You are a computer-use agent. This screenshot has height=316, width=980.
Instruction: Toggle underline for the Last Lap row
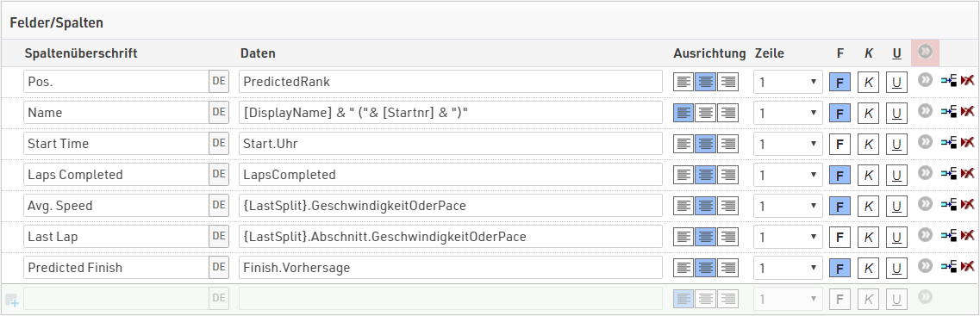point(897,238)
